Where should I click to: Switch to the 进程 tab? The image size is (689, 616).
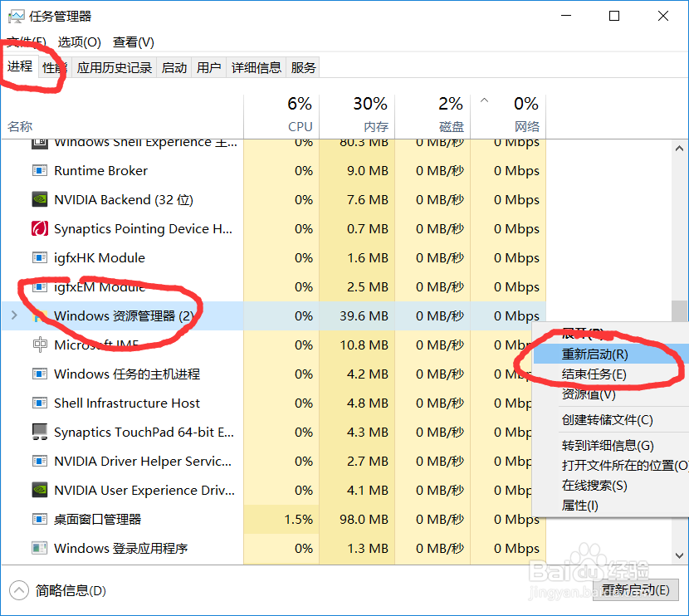point(20,66)
